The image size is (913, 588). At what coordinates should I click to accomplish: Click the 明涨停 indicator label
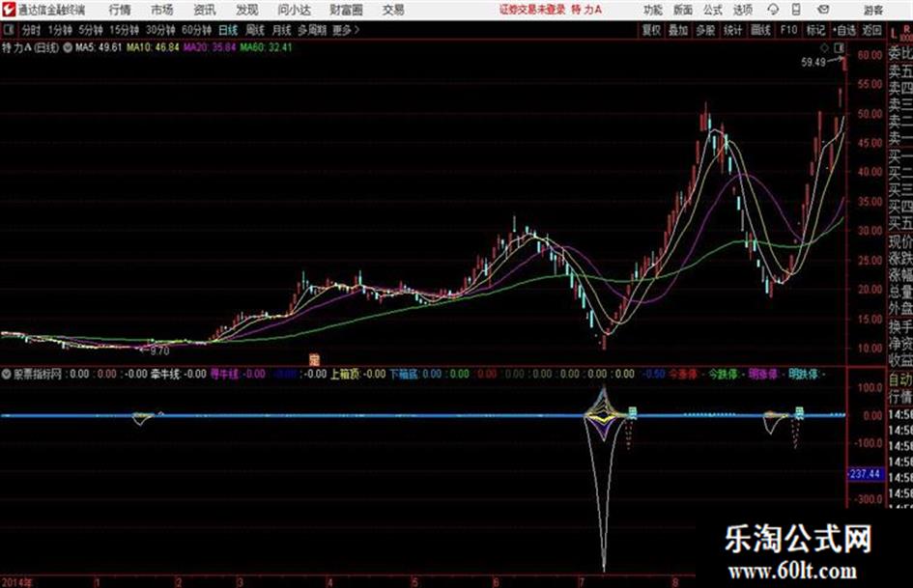click(x=763, y=375)
